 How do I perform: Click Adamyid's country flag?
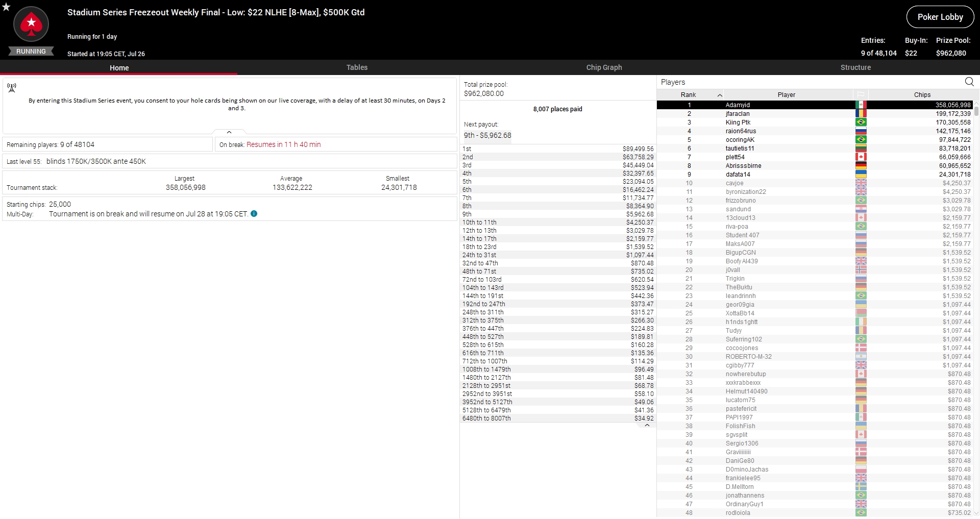(861, 105)
